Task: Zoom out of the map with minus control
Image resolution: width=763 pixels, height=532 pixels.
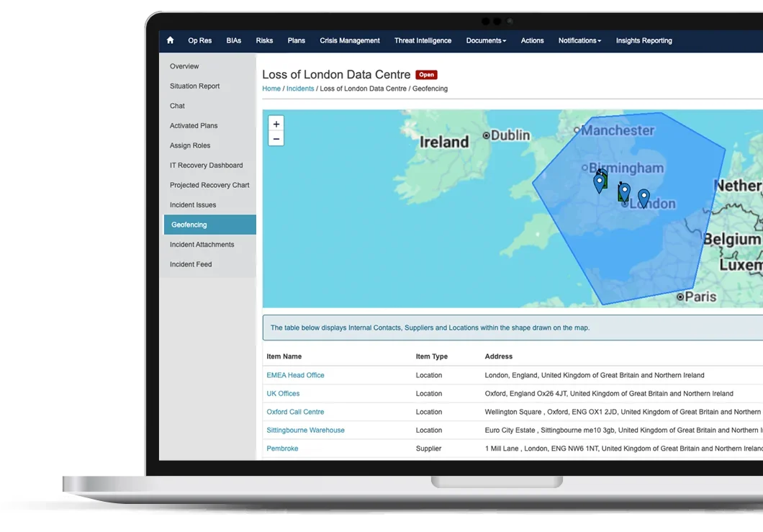Action: 276,138
